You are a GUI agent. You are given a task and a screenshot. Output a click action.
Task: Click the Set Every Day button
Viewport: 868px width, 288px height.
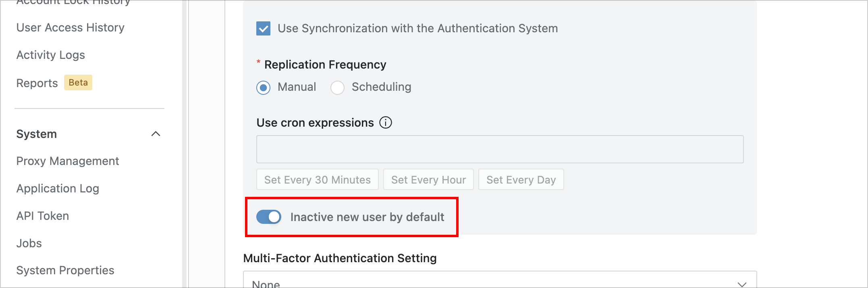tap(521, 179)
